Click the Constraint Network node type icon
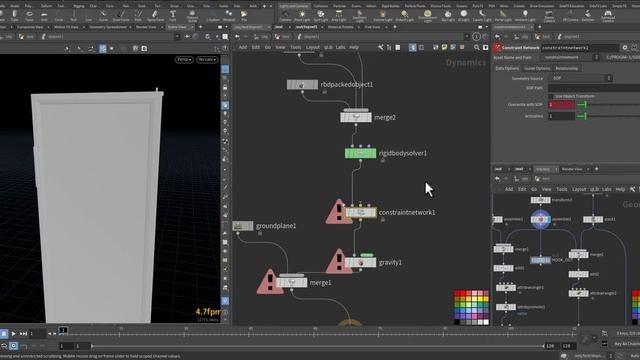This screenshot has height=360, width=640. [497, 48]
